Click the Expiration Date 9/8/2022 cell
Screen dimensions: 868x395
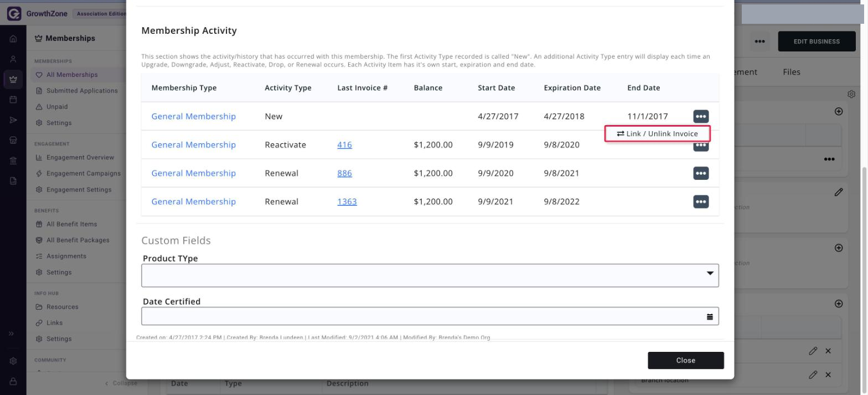pyautogui.click(x=562, y=201)
